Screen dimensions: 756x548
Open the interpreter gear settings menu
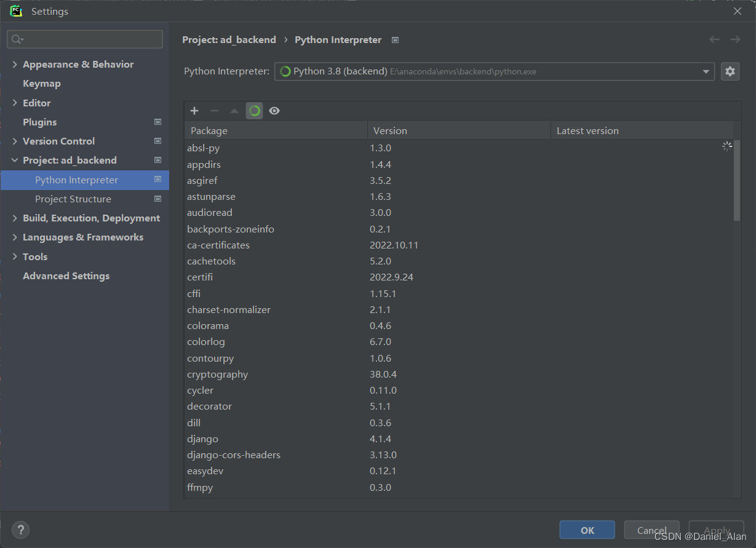(x=730, y=71)
